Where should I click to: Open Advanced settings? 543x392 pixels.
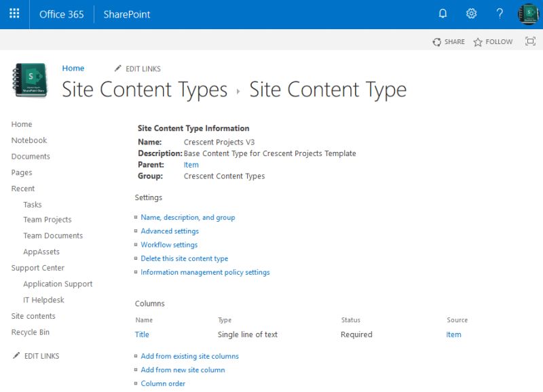point(169,231)
